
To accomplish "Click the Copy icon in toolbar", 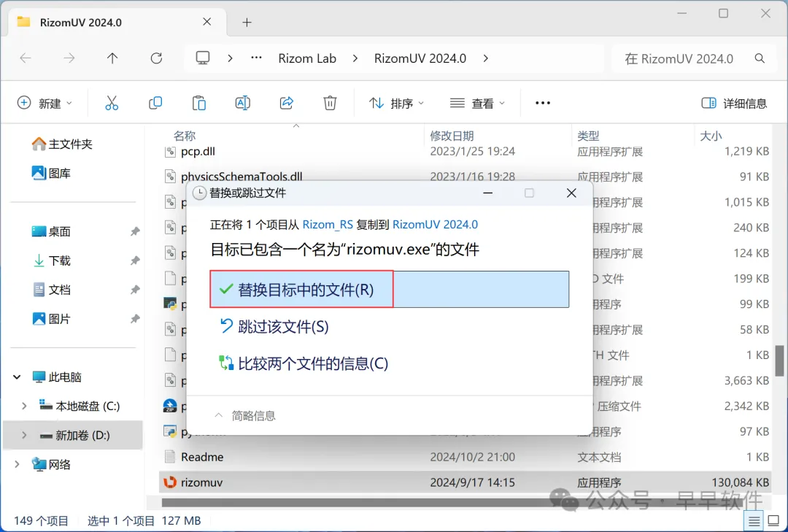I will (x=155, y=103).
